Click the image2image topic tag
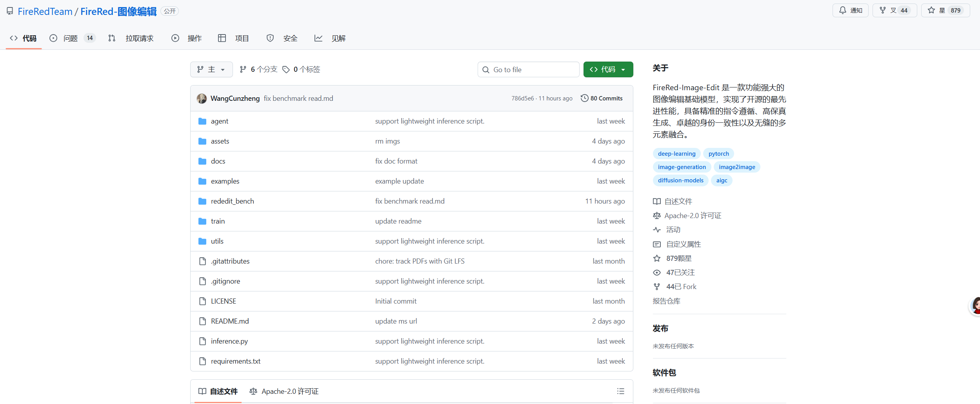 pyautogui.click(x=737, y=167)
